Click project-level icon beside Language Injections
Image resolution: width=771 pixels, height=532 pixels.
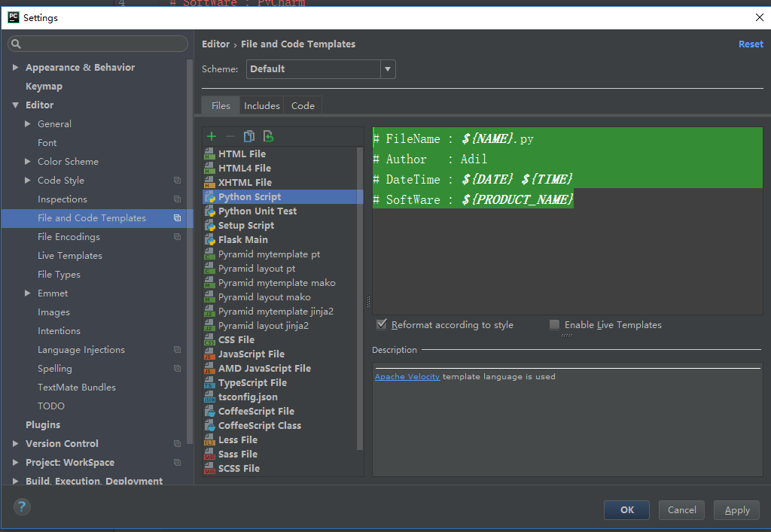(177, 349)
